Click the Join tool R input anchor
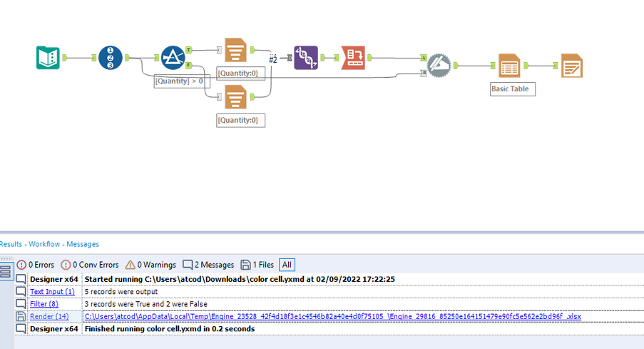 click(424, 74)
